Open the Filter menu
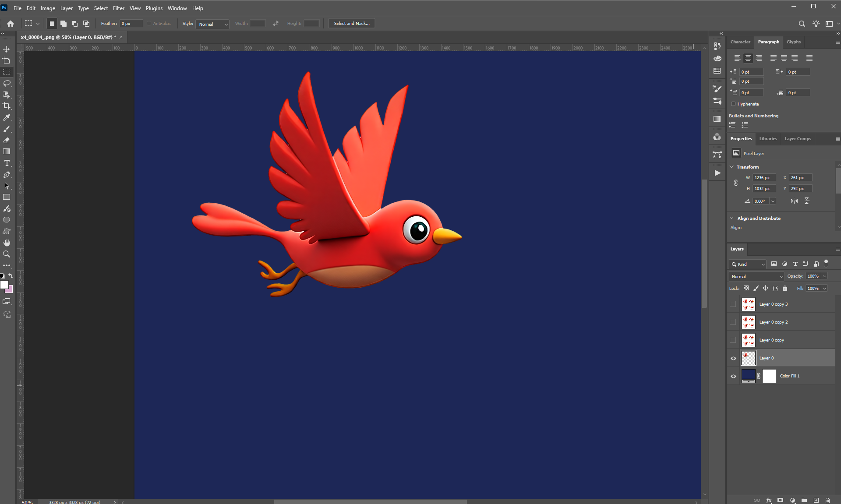The width and height of the screenshot is (841, 504). pyautogui.click(x=118, y=8)
